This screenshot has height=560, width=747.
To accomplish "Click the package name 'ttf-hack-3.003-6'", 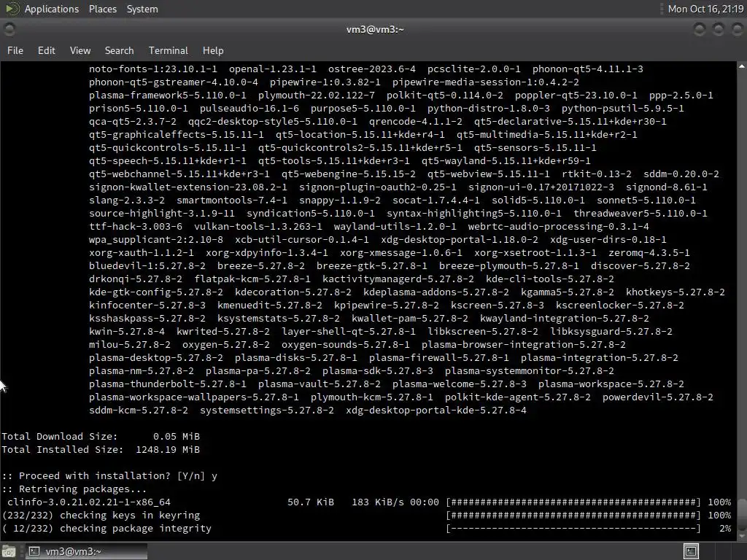I will [x=135, y=227].
